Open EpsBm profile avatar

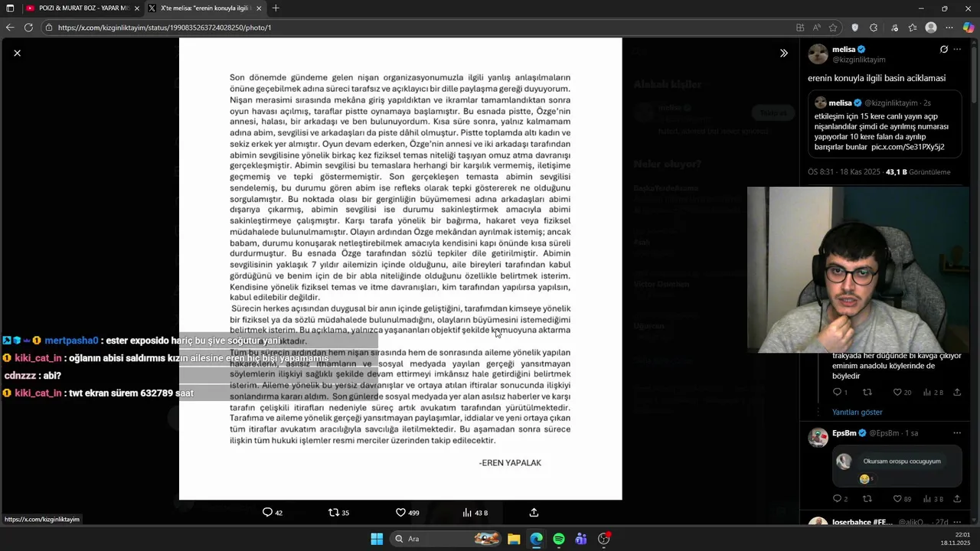(818, 437)
